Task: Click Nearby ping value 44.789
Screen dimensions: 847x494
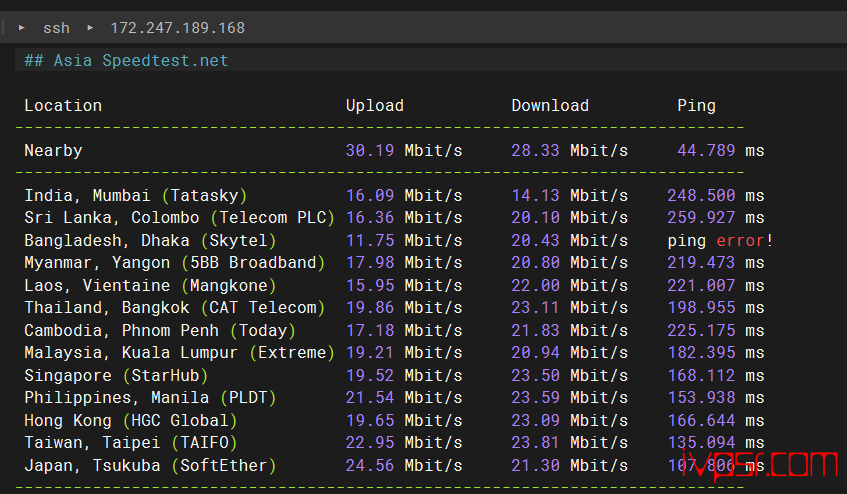Action: coord(706,150)
